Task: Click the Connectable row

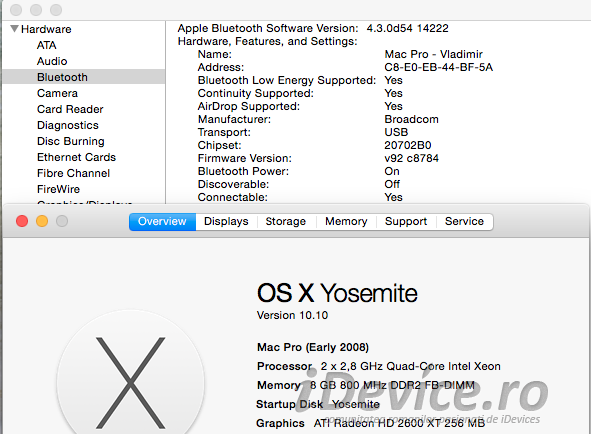Action: click(x=300, y=197)
